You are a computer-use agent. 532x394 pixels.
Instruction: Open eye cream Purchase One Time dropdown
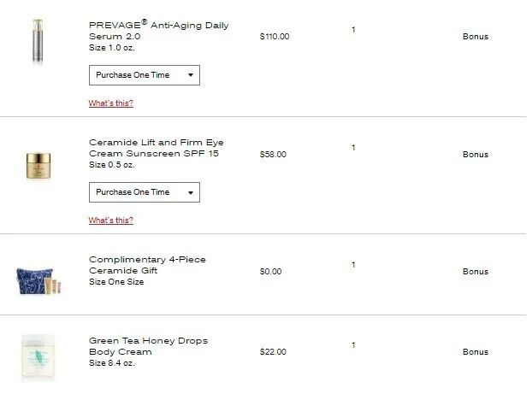click(x=137, y=192)
